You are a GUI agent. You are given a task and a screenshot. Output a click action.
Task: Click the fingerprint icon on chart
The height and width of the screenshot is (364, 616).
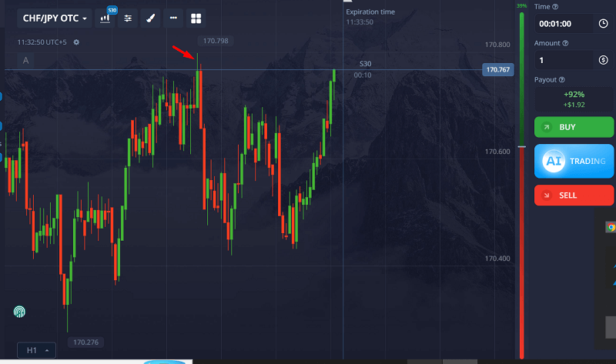pyautogui.click(x=20, y=312)
